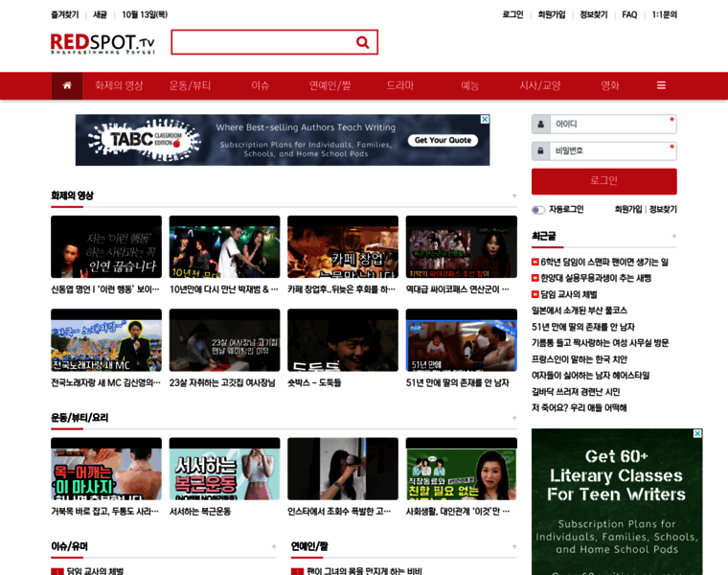Open the 숏박스 - 도둑들 thumbnail
This screenshot has width=728, height=575.
click(343, 340)
